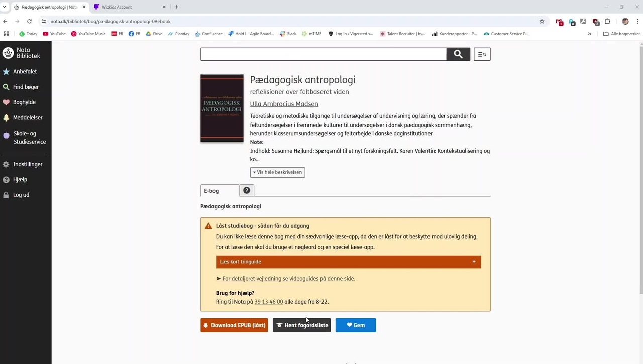
Task: Click the question mark icon beside E-bog tab
Action: point(246,190)
